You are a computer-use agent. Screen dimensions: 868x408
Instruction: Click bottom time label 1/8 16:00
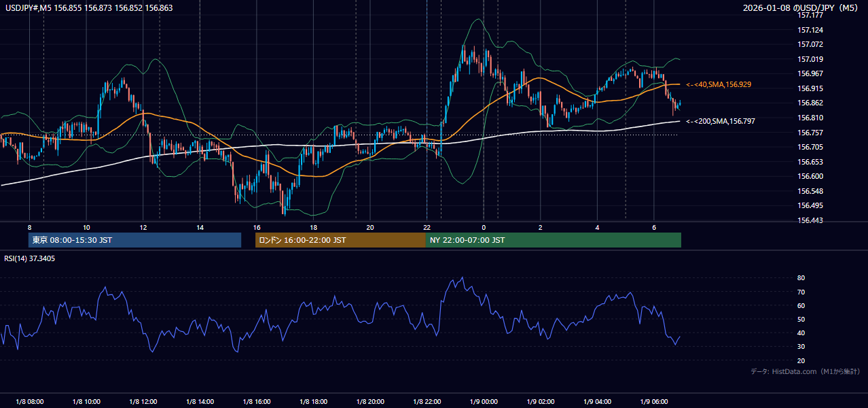click(x=257, y=401)
